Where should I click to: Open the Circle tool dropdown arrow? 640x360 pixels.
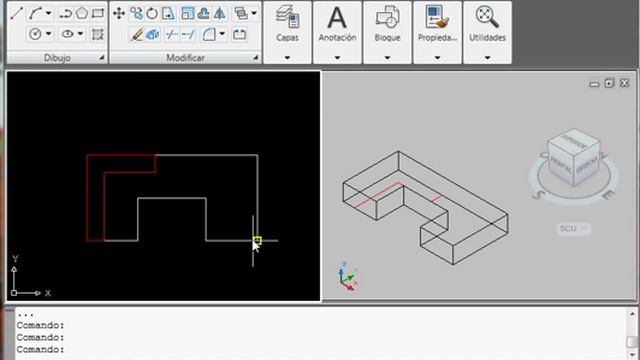tap(48, 33)
